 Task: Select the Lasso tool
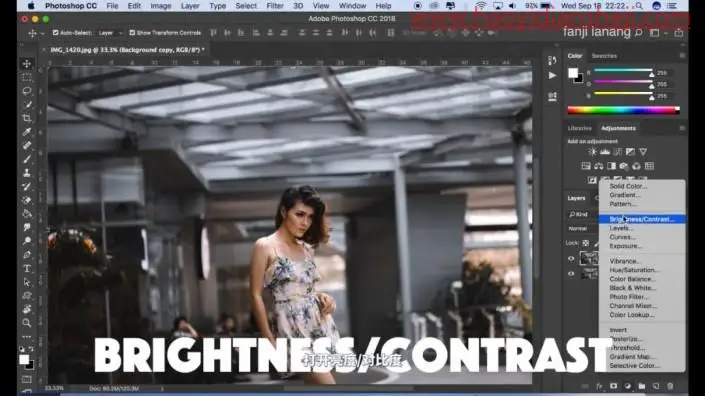click(x=27, y=91)
